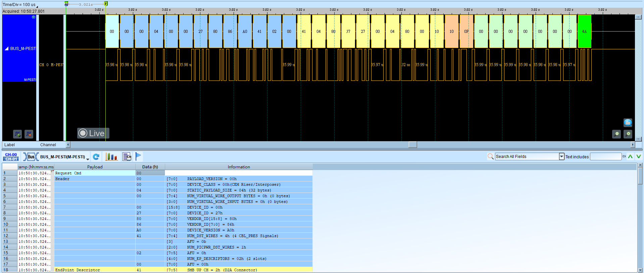Click the waveform scrollbar left arrow
The image size is (644, 273).
68,145
